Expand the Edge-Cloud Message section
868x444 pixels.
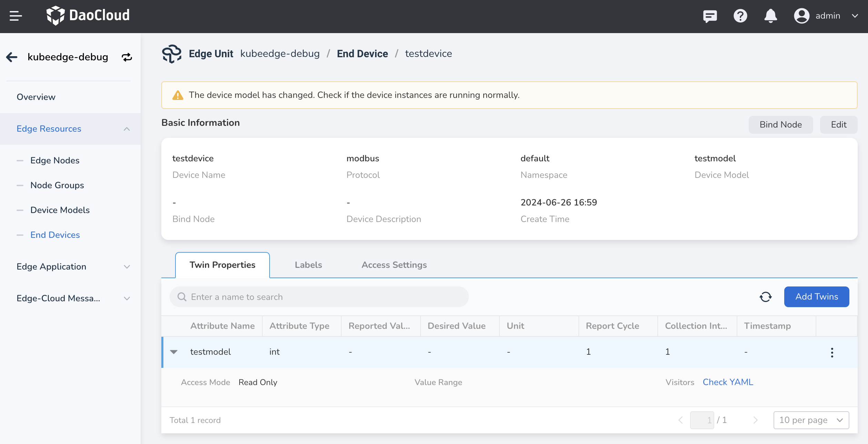127,299
